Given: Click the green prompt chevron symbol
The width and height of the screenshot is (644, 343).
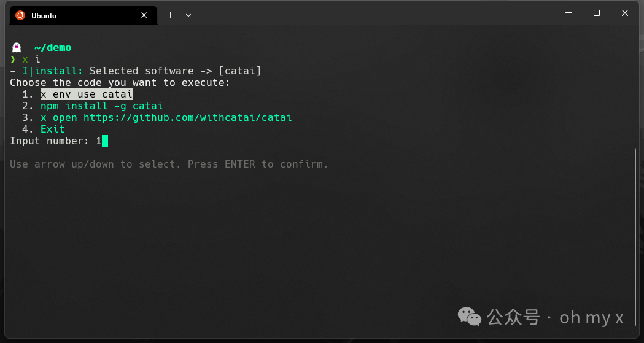Looking at the screenshot, I should pyautogui.click(x=13, y=60).
